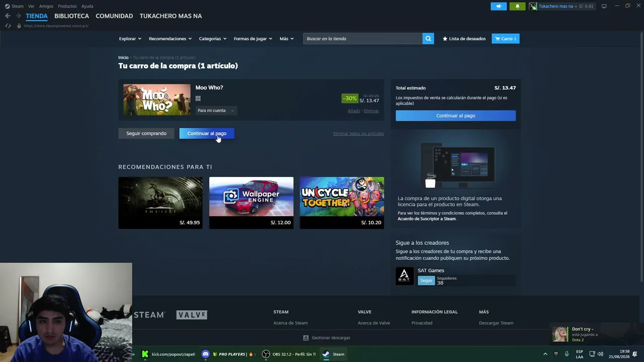Open the TUKACHERO MAS NA profile tab

pyautogui.click(x=171, y=16)
